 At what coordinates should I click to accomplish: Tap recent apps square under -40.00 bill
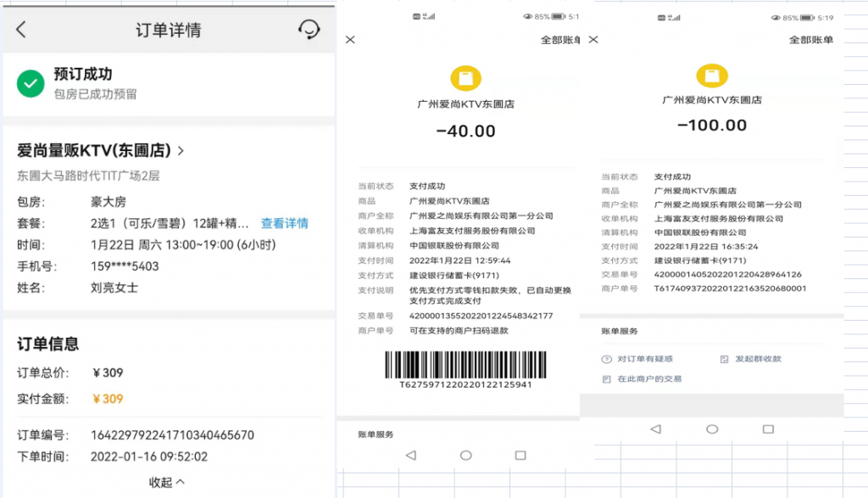(x=522, y=456)
